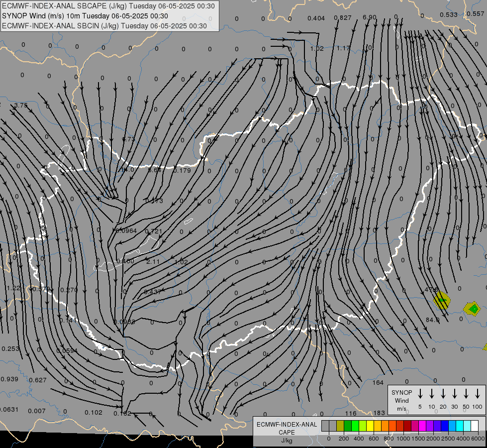Click the CAPE value 0.827 on map
This screenshot has height=448, width=487.
pyautogui.click(x=343, y=18)
